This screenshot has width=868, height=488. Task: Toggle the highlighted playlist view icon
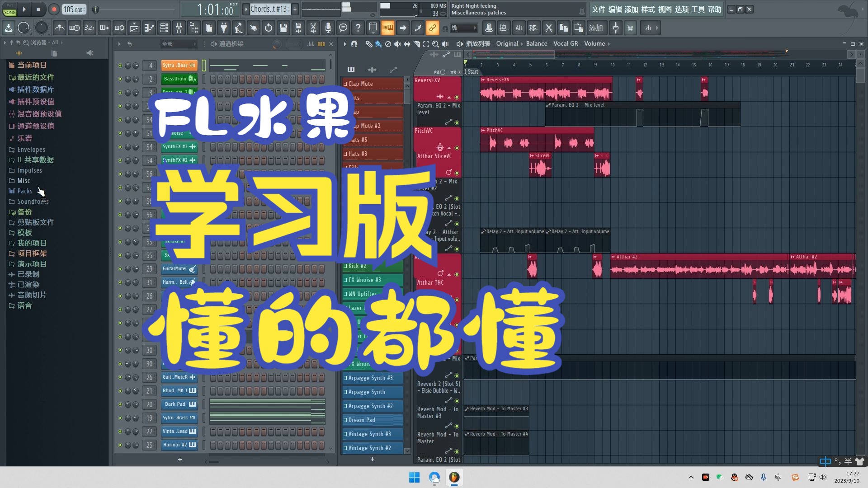[x=387, y=28]
